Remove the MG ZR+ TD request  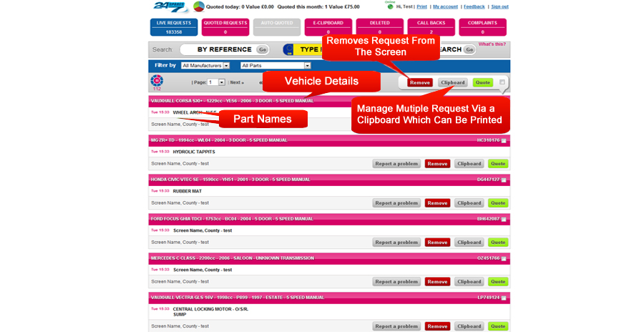point(437,164)
